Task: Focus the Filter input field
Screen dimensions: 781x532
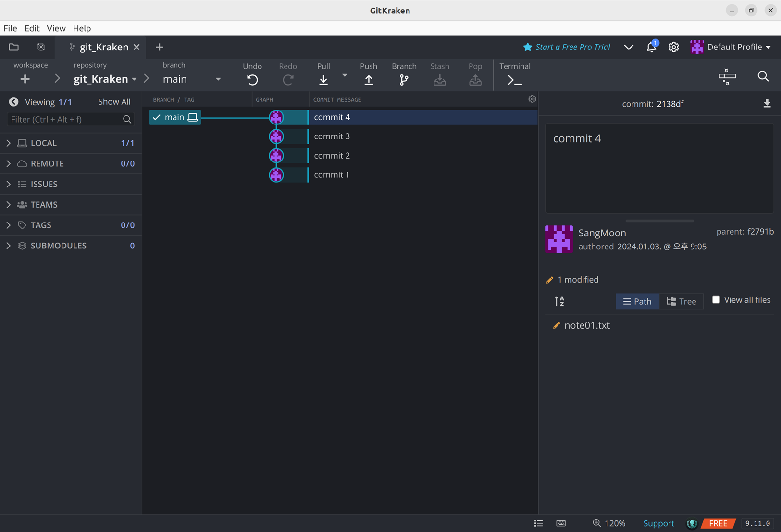Action: (x=71, y=119)
